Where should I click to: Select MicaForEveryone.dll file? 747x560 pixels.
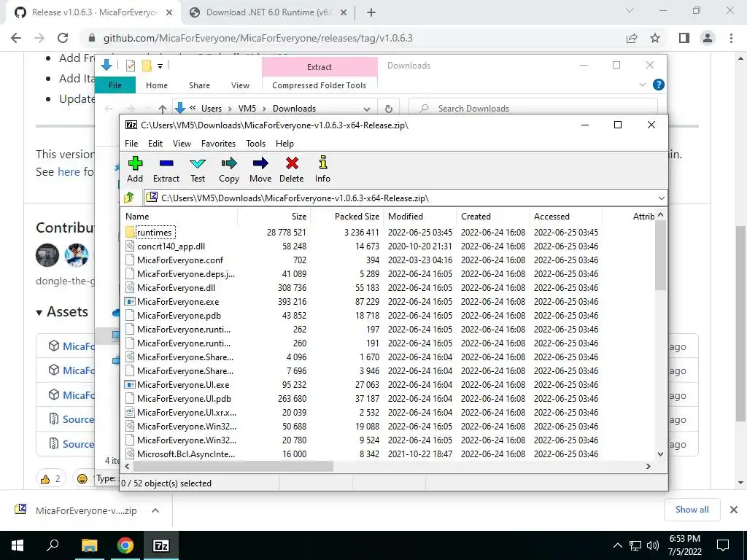pyautogui.click(x=177, y=287)
